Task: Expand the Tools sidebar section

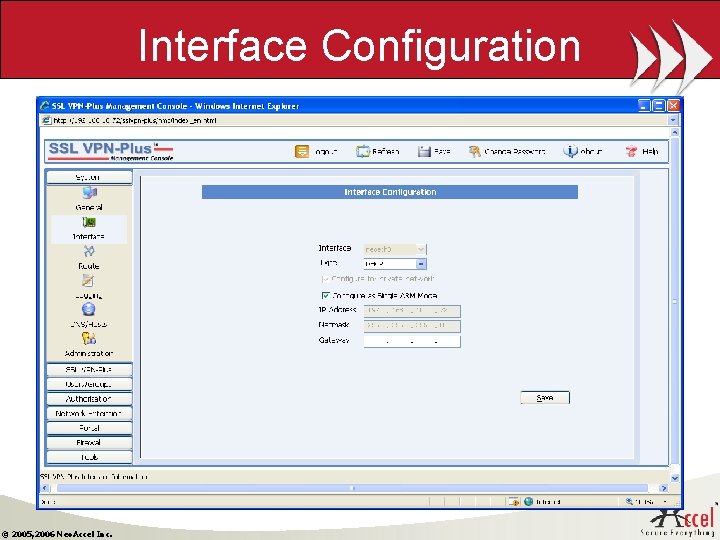Action: tap(89, 457)
